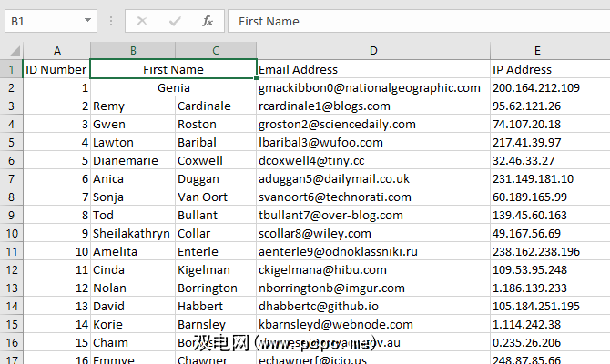The width and height of the screenshot is (610, 364).
Task: Select the cell with IP 200.164.212.109
Action: click(x=537, y=87)
